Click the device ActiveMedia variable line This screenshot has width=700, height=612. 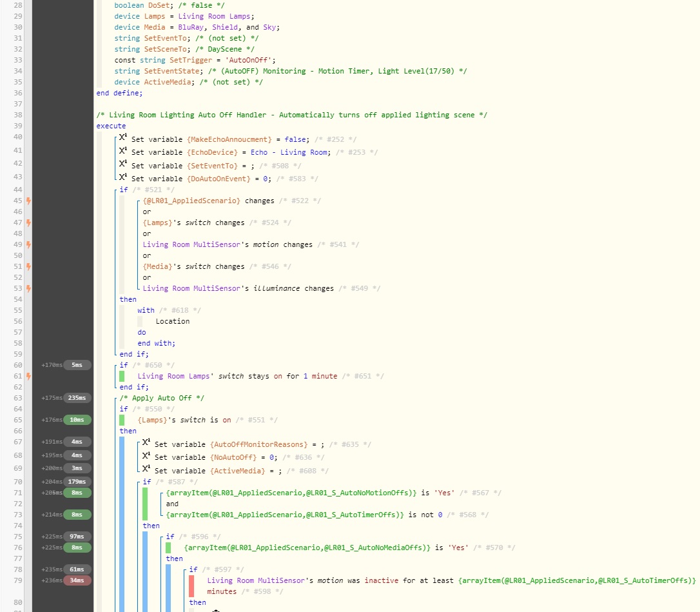click(x=188, y=82)
